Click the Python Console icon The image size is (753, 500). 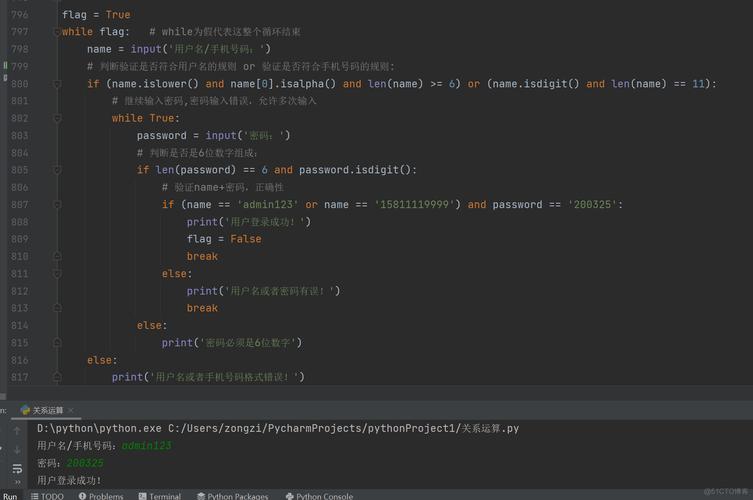pyautogui.click(x=289, y=496)
